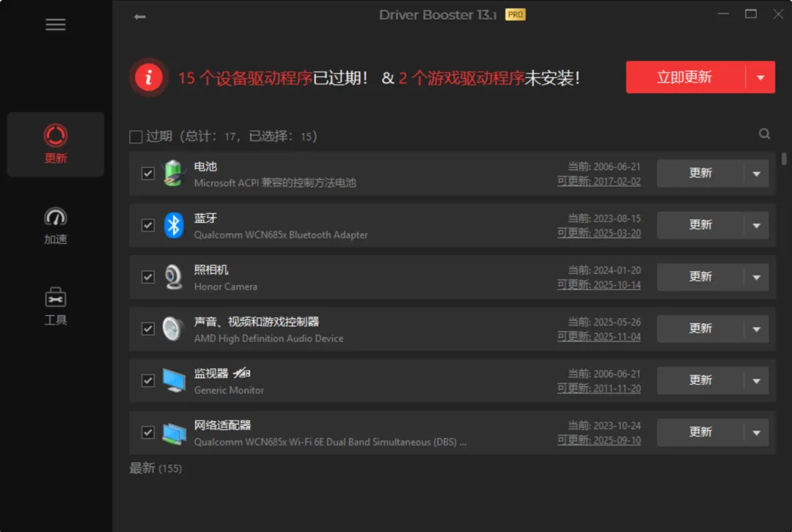This screenshot has height=532, width=792.
Task: Uncheck the 照相机 driver checkbox
Action: 148,277
